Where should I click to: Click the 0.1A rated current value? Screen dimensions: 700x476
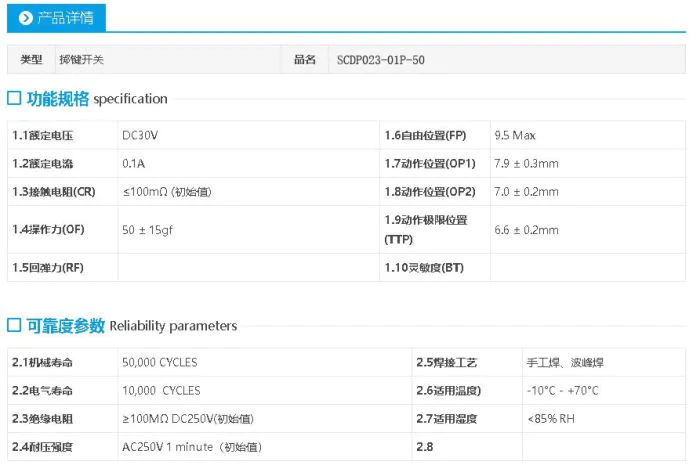point(134,163)
